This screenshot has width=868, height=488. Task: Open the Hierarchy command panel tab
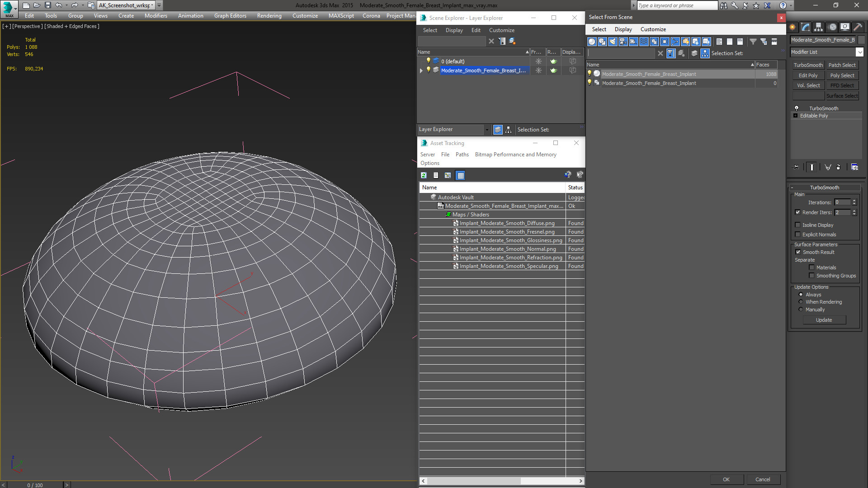(819, 28)
